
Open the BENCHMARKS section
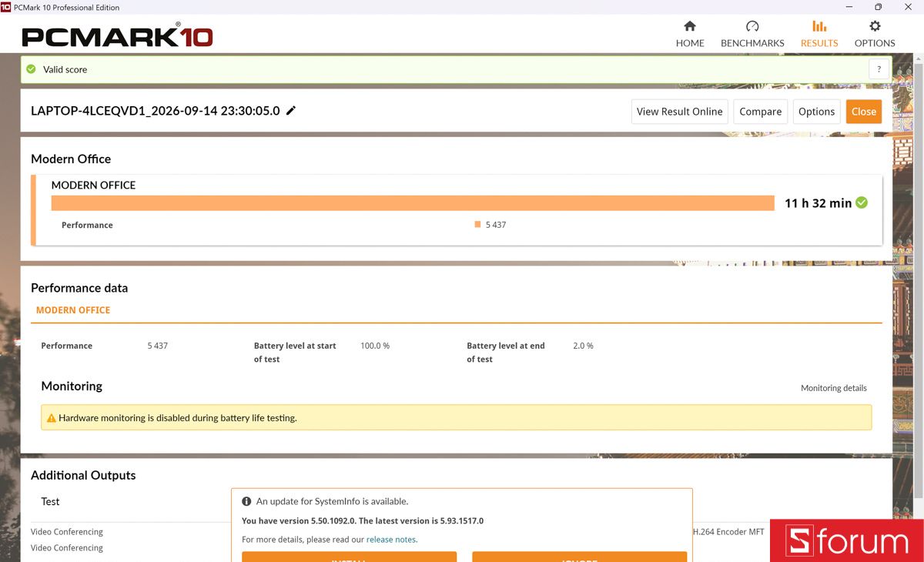(x=752, y=34)
